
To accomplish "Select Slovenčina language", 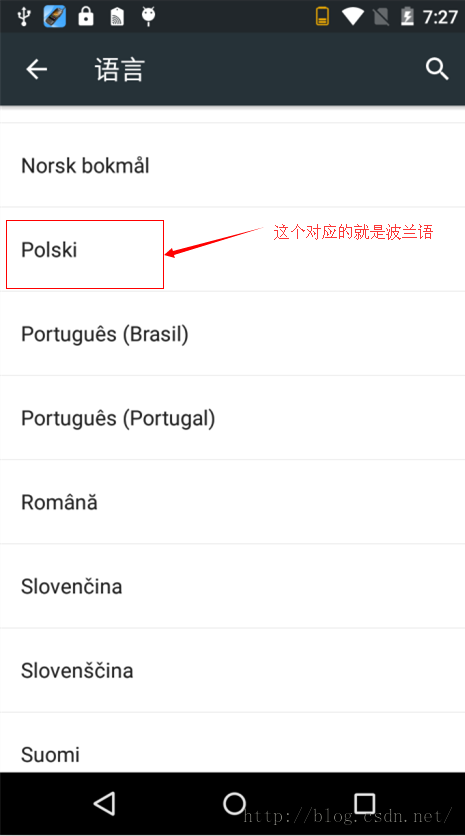I will (x=232, y=586).
